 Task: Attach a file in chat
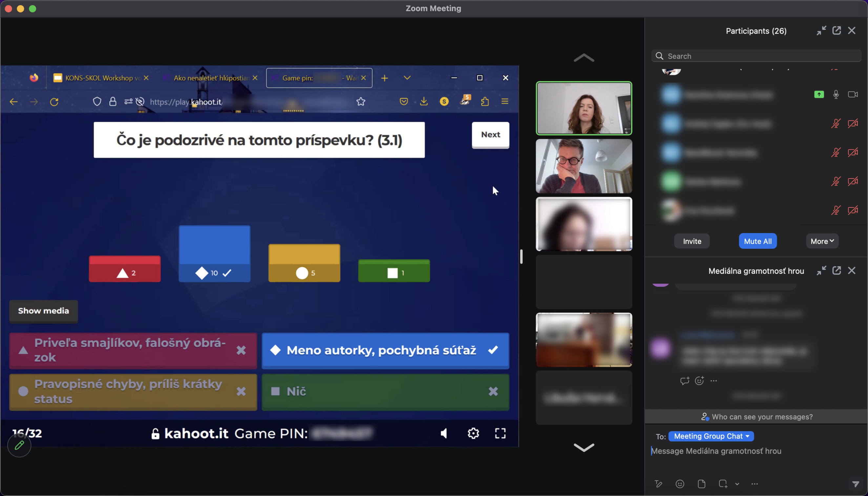coord(701,484)
